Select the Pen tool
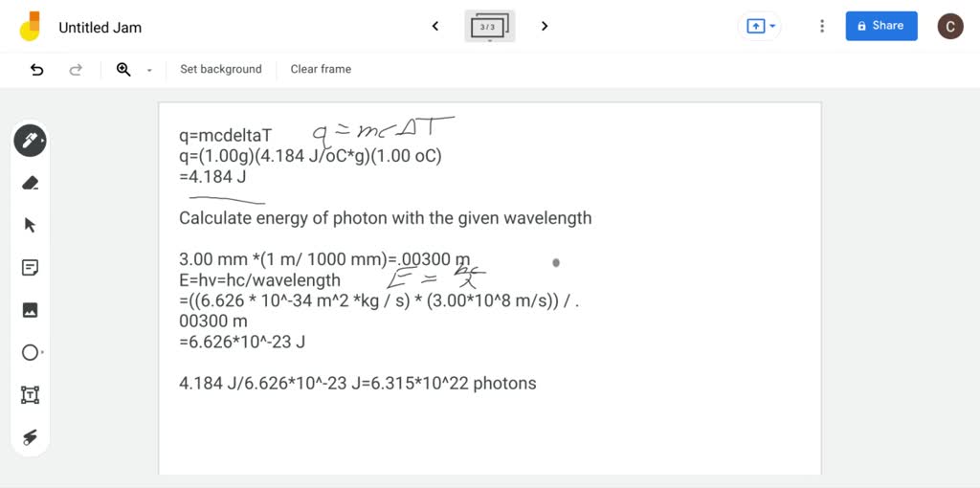Screen dimensions: 980x488 (30, 141)
